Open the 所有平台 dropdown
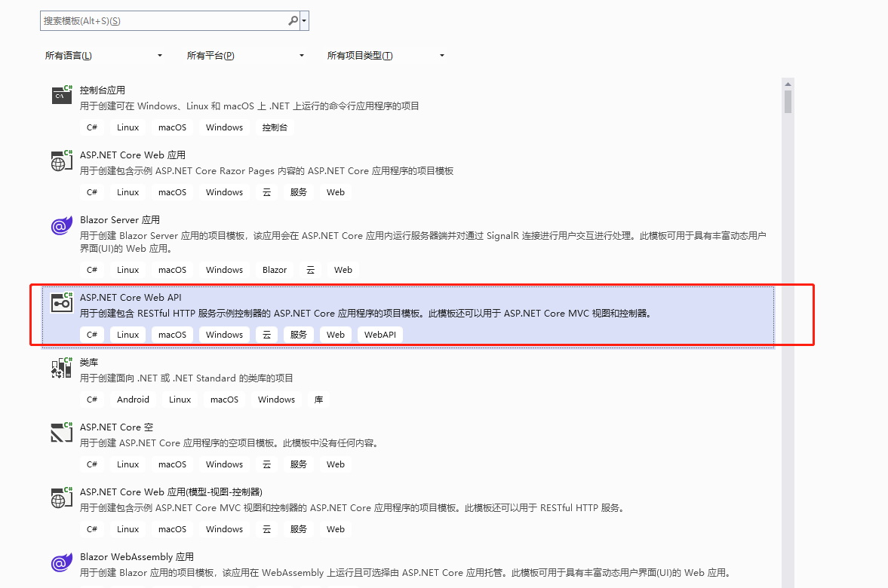 (x=245, y=55)
